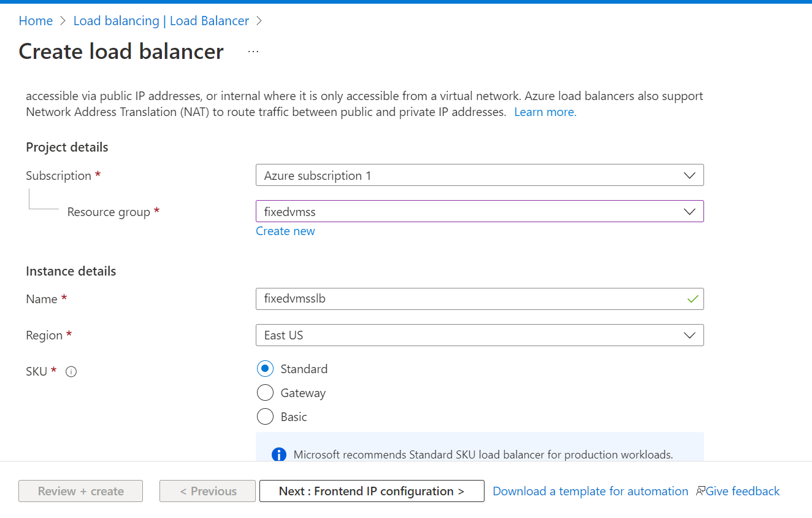Viewport: 812px width, 518px height.
Task: Click the Create new resource group link
Action: 285,231
